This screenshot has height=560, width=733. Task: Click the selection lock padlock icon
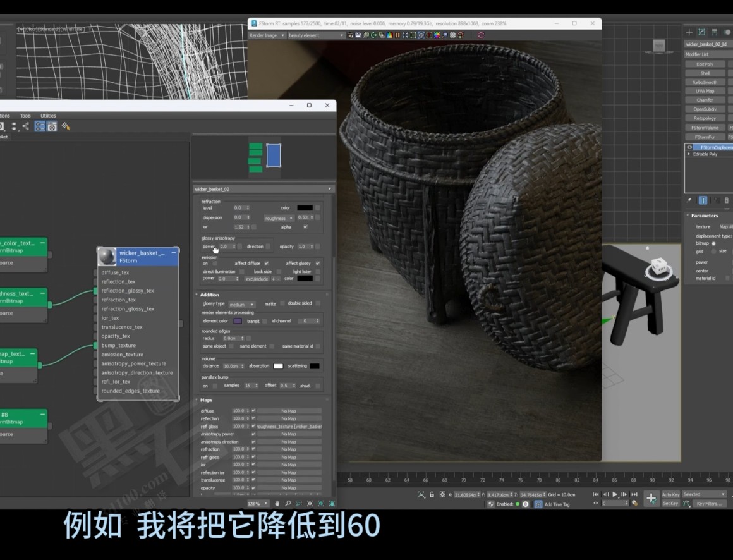tap(432, 494)
